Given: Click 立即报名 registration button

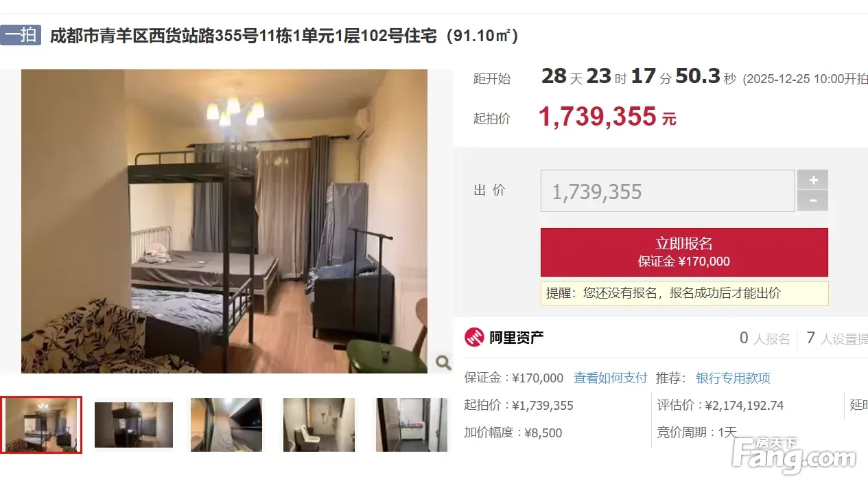Looking at the screenshot, I should pos(684,252).
